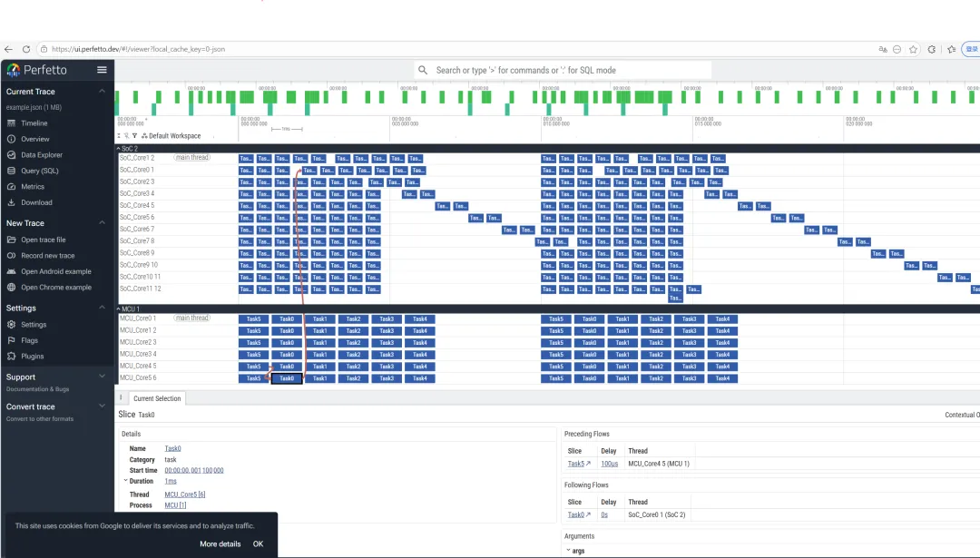Viewport: 980px width, 558px height.
Task: Expand the Convert trace section
Action: (x=102, y=406)
